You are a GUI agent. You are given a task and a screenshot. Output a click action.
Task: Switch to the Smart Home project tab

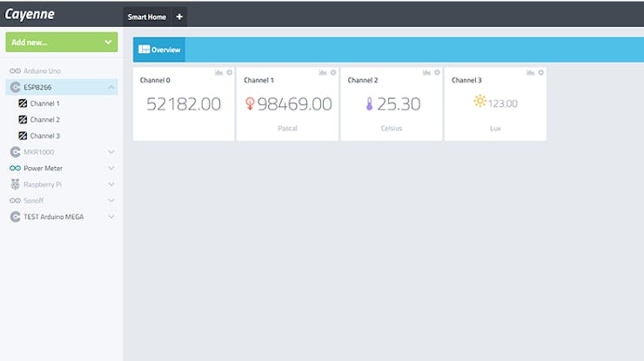coord(146,17)
